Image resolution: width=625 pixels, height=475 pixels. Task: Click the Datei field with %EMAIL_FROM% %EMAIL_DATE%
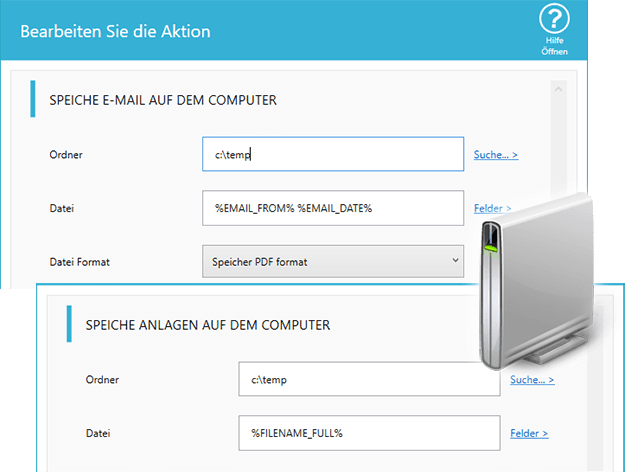(x=333, y=208)
